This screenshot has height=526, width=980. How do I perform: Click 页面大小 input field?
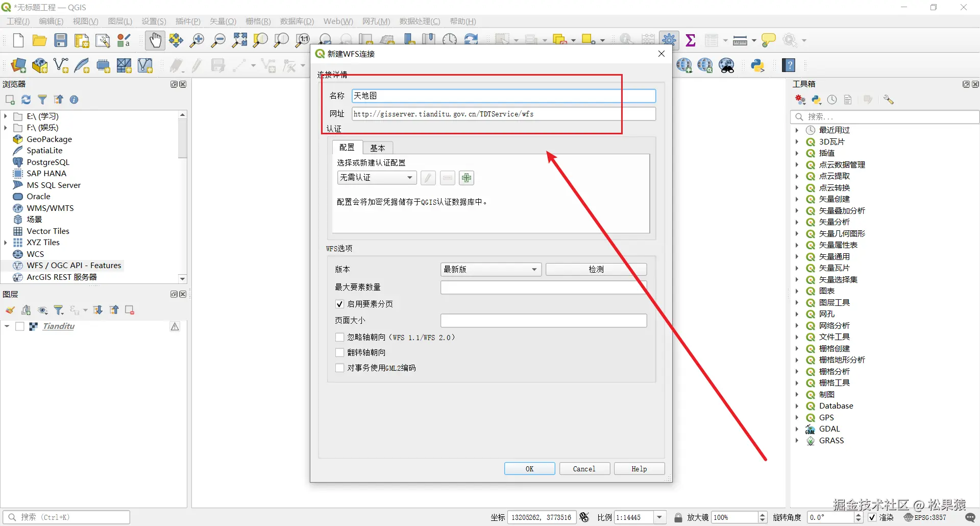(x=544, y=321)
